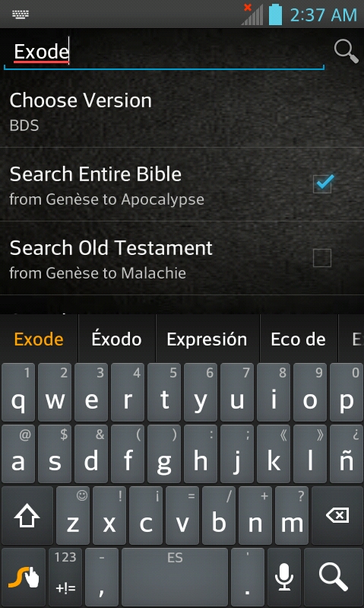Select the Exode word suggestion
364x608 pixels.
tap(39, 339)
